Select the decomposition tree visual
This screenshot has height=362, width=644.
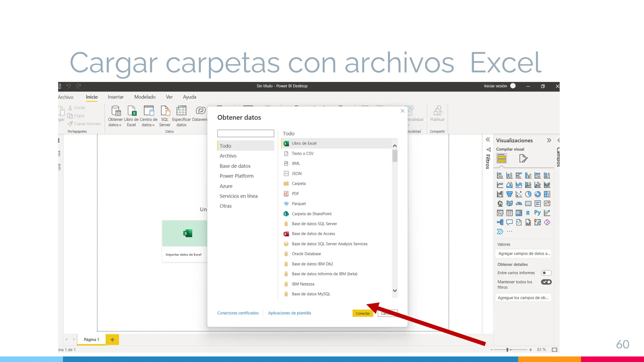(500, 222)
